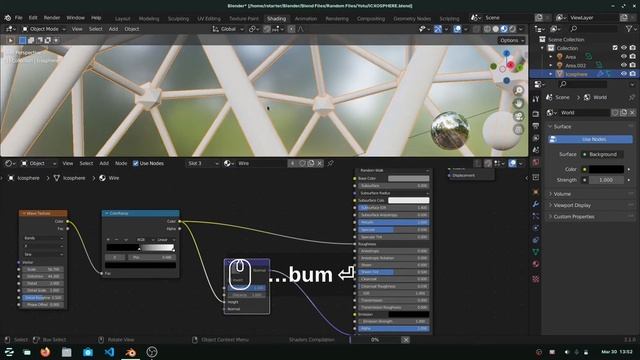The height and width of the screenshot is (360, 640).
Task: Disable Icosphere in renders camera icon
Action: 633,74
